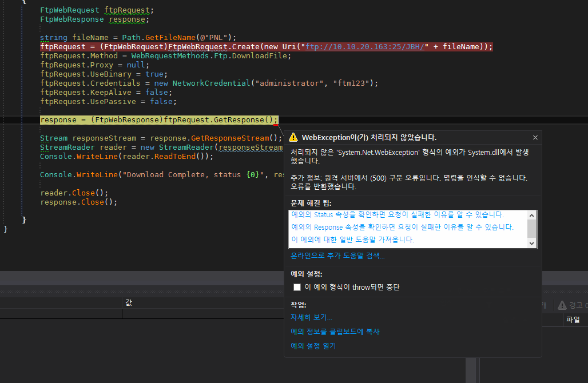Click the highlighted GetResponse() code line
Viewport: 588px width, 383px height.
coord(159,120)
